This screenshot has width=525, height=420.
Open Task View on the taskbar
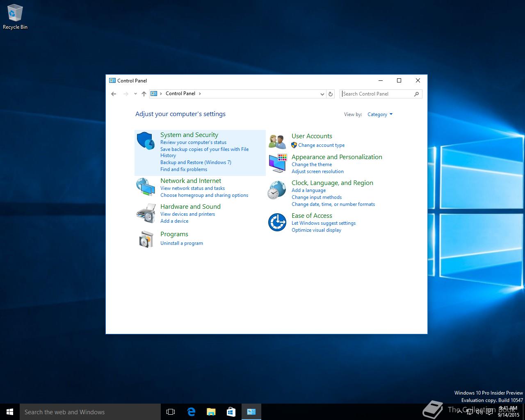171,412
